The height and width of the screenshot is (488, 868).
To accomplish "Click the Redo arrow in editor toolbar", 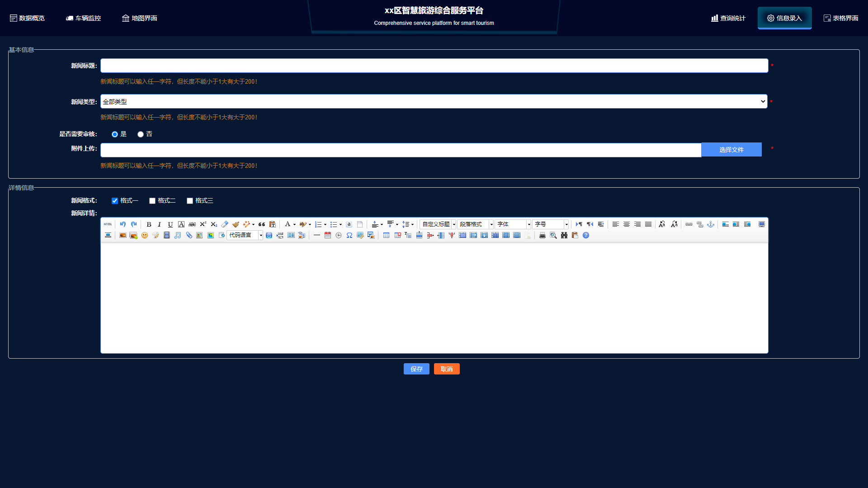I will coord(134,224).
